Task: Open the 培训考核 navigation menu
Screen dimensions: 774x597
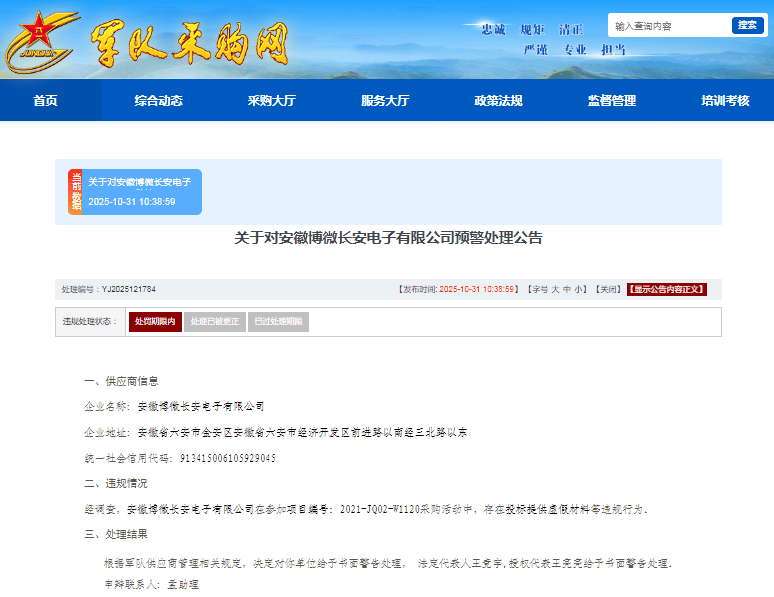Action: [725, 100]
